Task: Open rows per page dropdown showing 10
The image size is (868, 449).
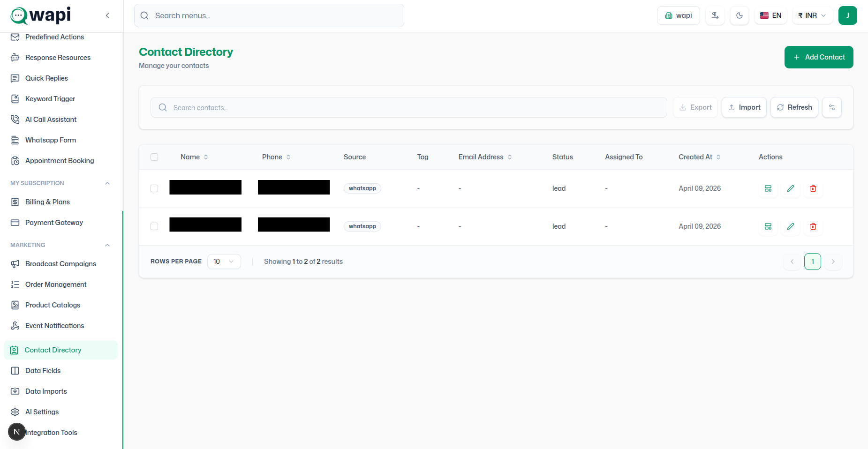Action: pyautogui.click(x=224, y=262)
